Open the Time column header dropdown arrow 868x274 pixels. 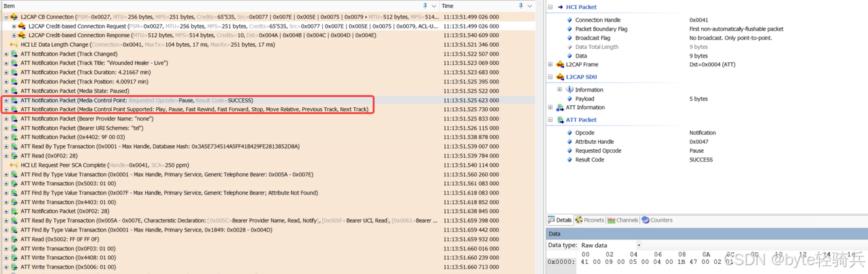click(x=530, y=5)
